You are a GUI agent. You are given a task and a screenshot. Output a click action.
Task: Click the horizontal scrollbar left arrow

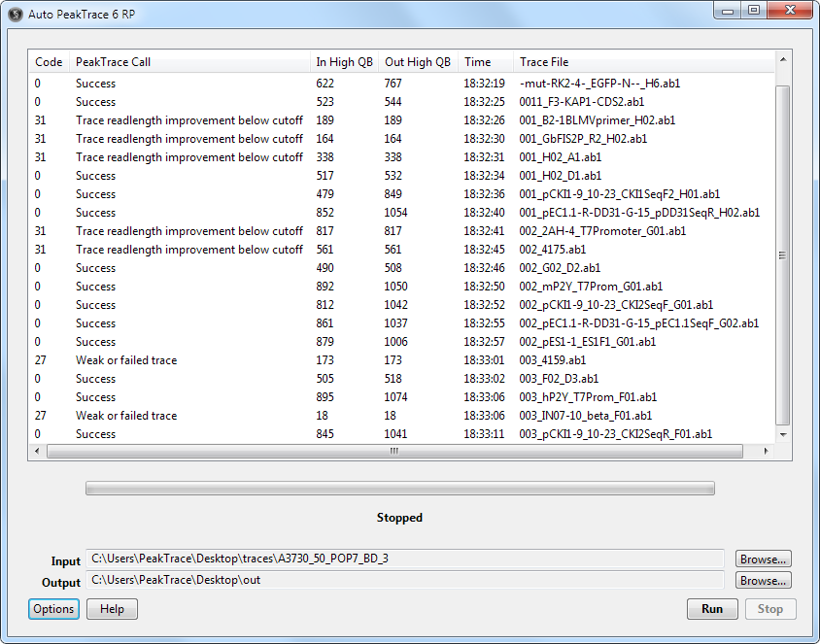37,451
